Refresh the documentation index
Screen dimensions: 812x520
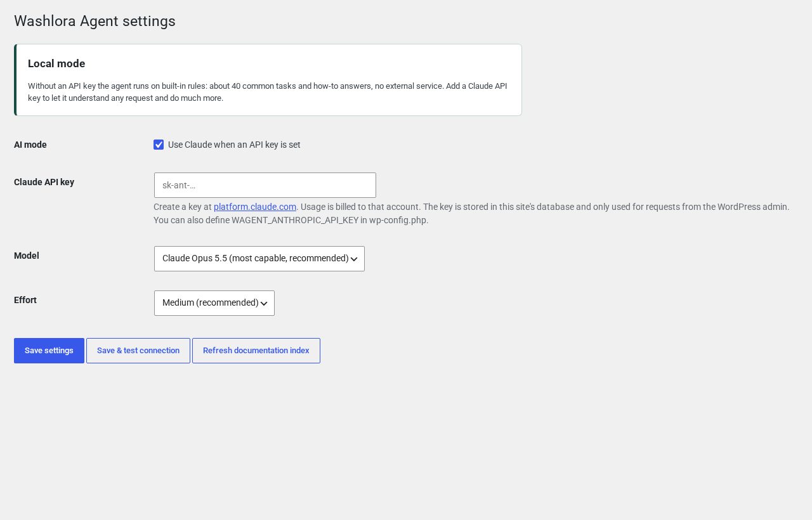[256, 351]
